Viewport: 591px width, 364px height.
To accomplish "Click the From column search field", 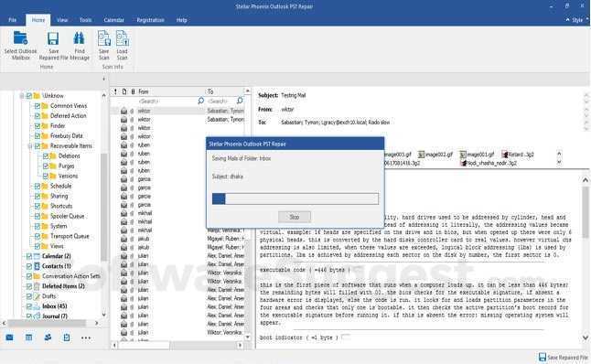I will [168, 101].
